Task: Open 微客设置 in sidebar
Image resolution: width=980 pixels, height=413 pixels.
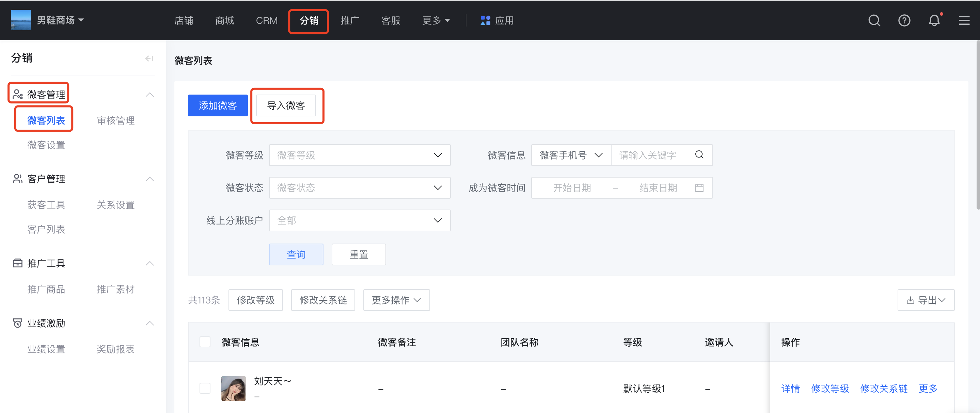Action: 46,145
